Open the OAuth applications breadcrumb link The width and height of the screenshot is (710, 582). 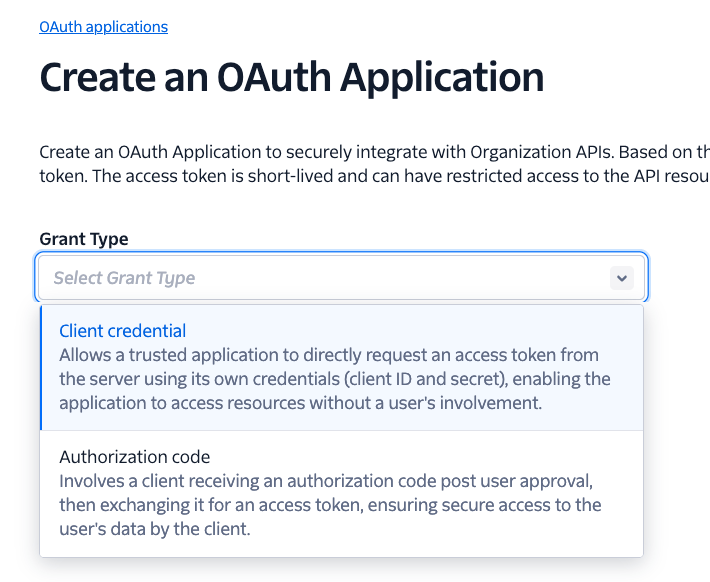pyautogui.click(x=103, y=27)
